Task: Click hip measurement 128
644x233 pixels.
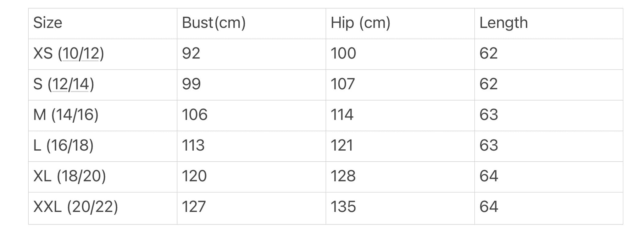Action: [400, 177]
